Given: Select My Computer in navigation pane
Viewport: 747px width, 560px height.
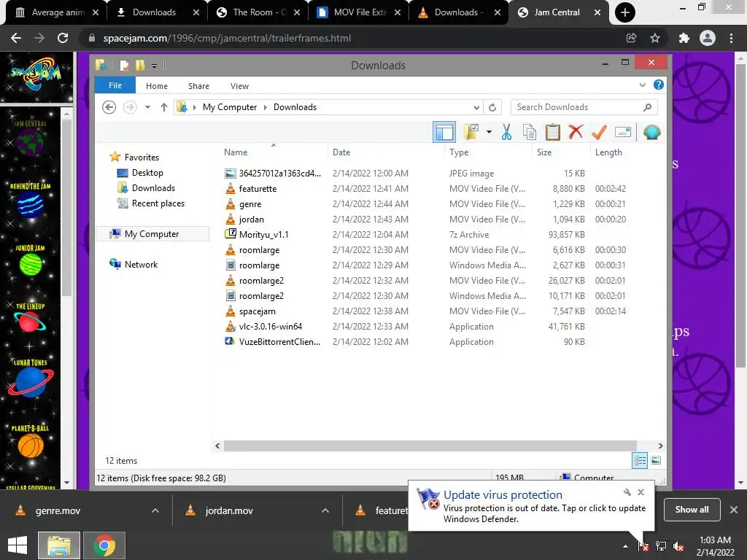Looking at the screenshot, I should [x=152, y=234].
